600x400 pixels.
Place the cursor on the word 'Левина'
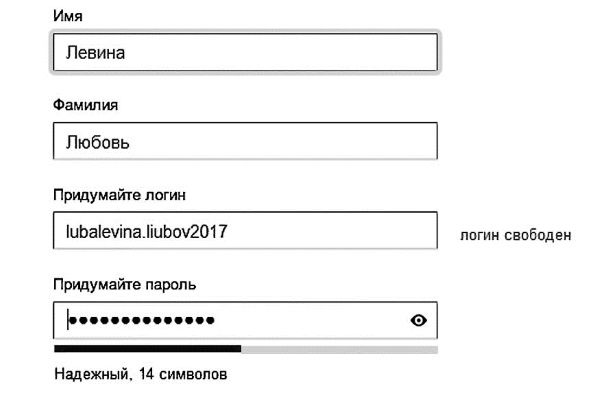click(98, 53)
